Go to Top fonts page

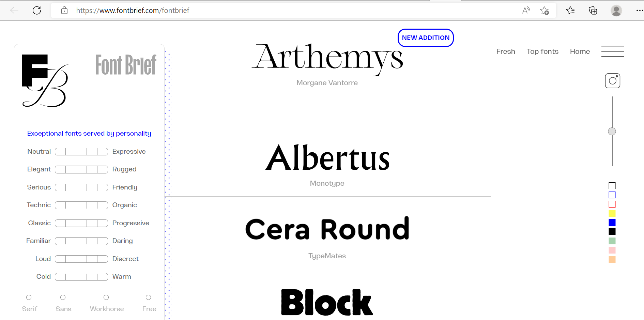[x=542, y=51]
